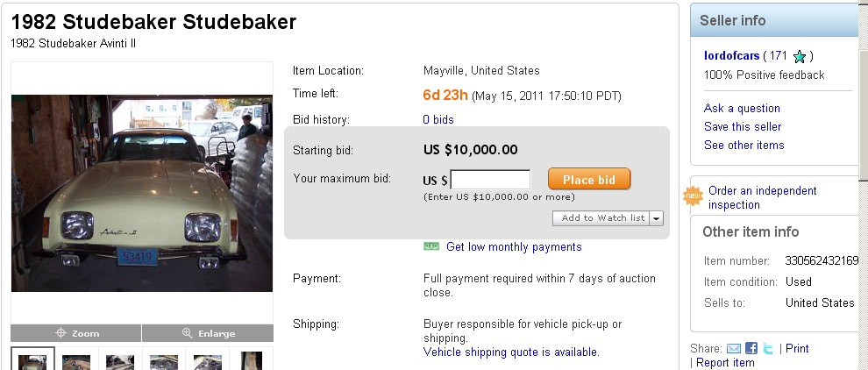The image size is (868, 370).
Task: Share listing on Facebook icon
Action: (751, 349)
